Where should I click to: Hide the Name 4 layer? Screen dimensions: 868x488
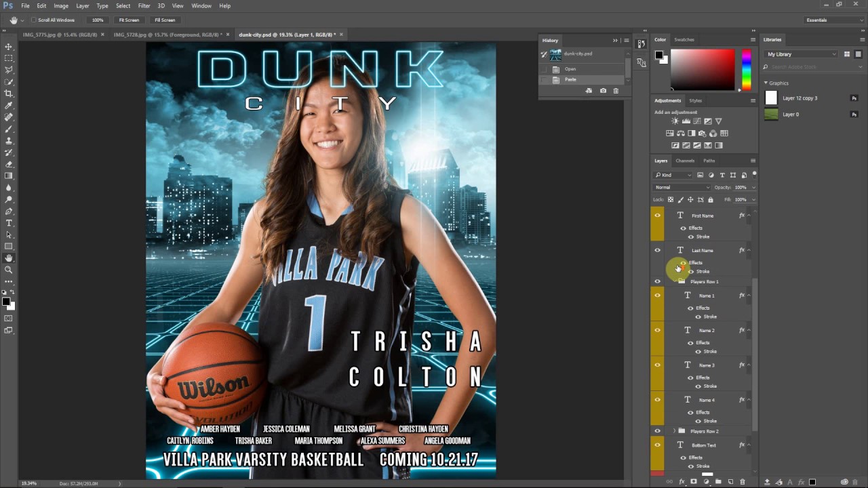657,400
